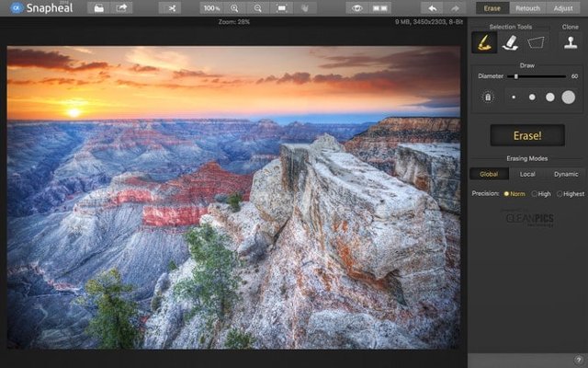
Task: Select the brush selection tool
Action: (483, 42)
